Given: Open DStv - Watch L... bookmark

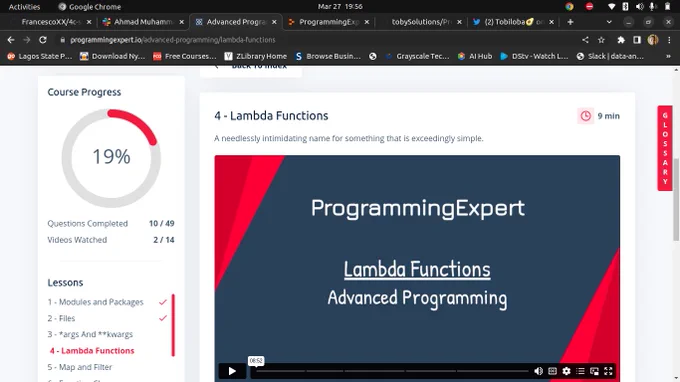Looking at the screenshot, I should (x=534, y=56).
